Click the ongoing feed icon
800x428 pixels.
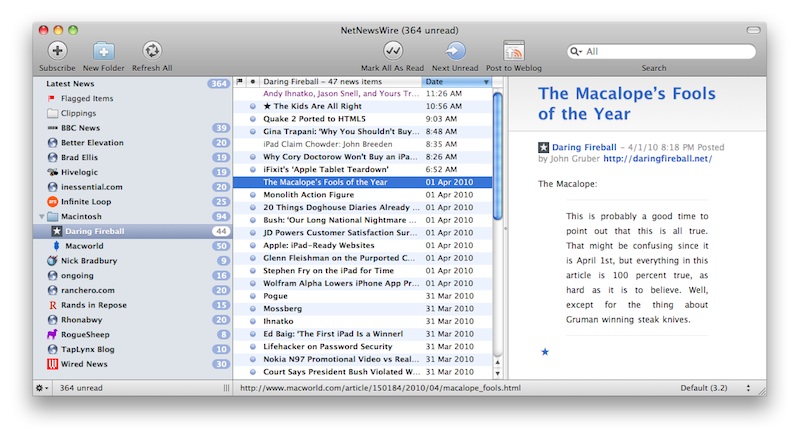pyautogui.click(x=52, y=275)
